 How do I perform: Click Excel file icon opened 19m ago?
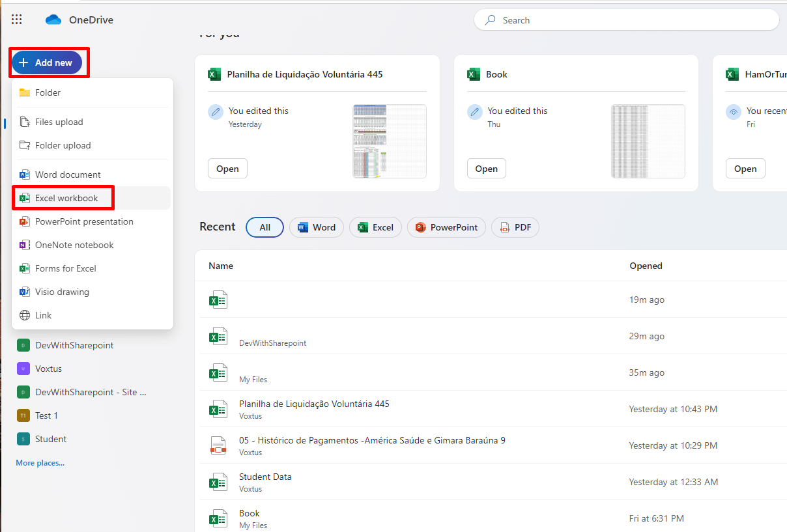coord(218,300)
